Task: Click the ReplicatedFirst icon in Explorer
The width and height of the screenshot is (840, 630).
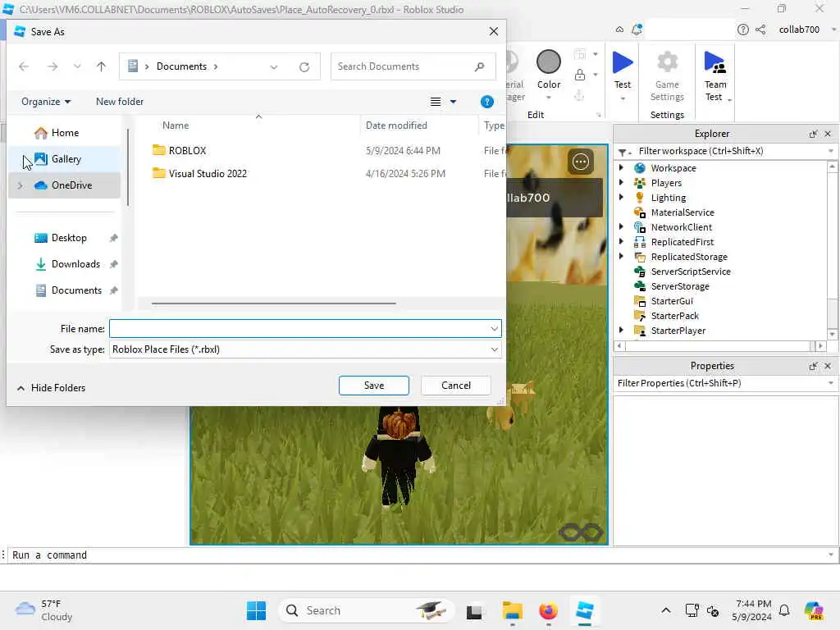Action: (x=640, y=242)
